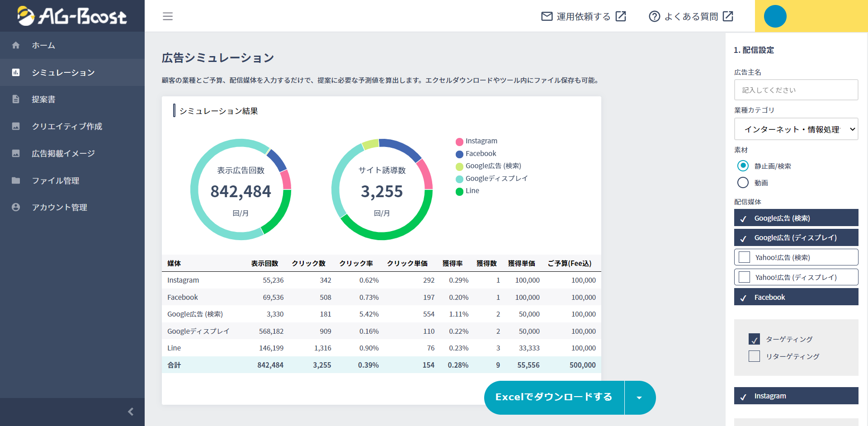Enable the リターゲティング checkbox
The width and height of the screenshot is (868, 426).
pyautogui.click(x=754, y=356)
